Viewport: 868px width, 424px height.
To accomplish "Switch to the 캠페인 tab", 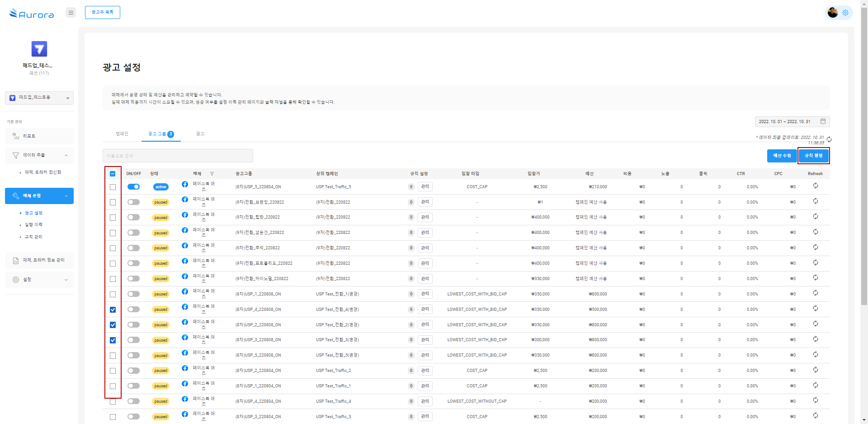I will click(x=122, y=134).
